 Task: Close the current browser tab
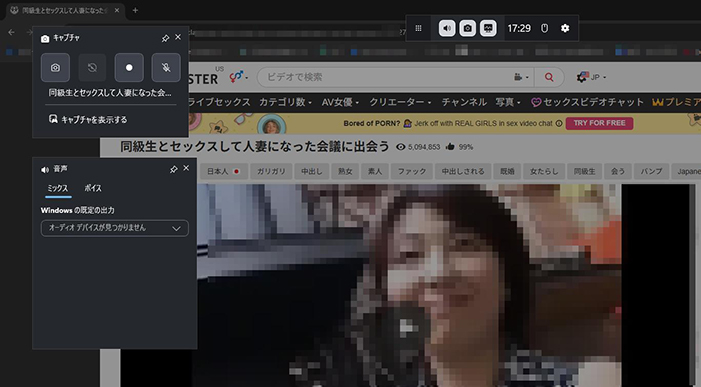117,10
